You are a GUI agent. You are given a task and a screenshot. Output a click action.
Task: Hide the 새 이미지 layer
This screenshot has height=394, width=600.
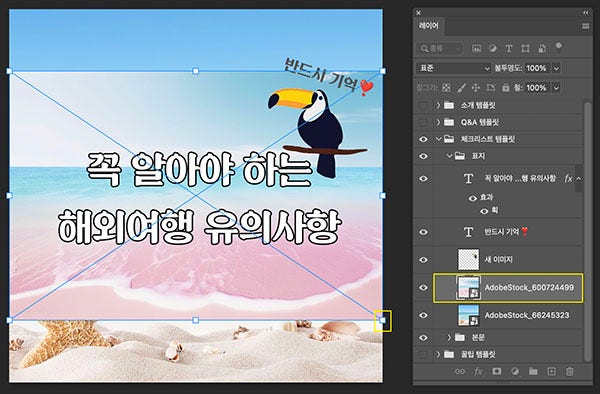(423, 260)
